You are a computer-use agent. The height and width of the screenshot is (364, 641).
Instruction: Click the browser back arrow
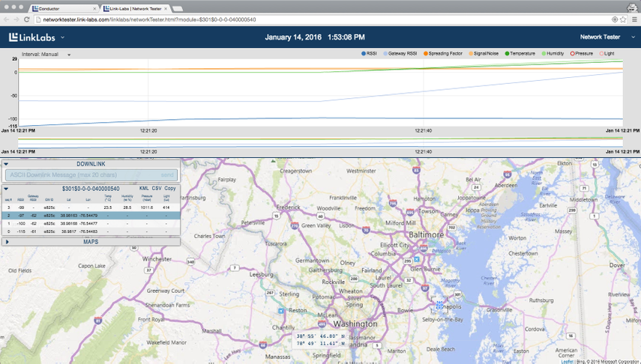[x=6, y=19]
